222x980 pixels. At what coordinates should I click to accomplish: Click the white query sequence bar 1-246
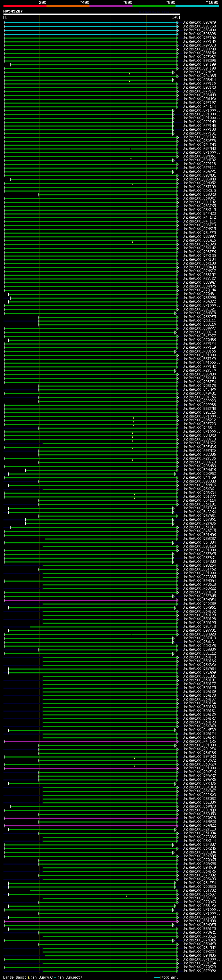(92, 14)
